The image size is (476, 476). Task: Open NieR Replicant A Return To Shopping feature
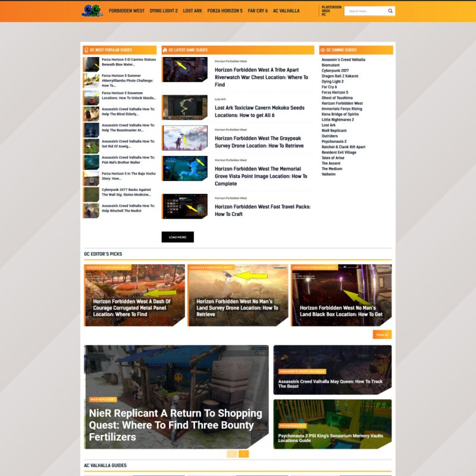pos(176,397)
